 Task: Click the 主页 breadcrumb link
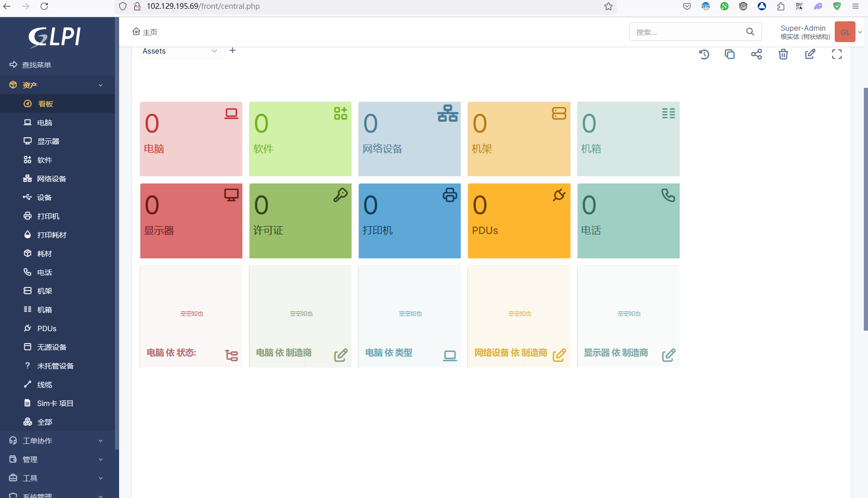(145, 32)
